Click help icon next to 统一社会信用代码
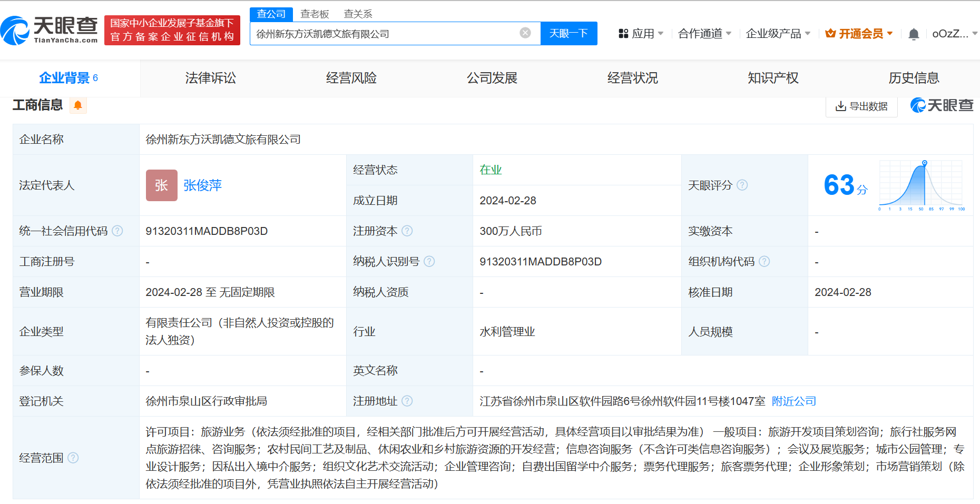This screenshot has width=980, height=504. tap(117, 231)
